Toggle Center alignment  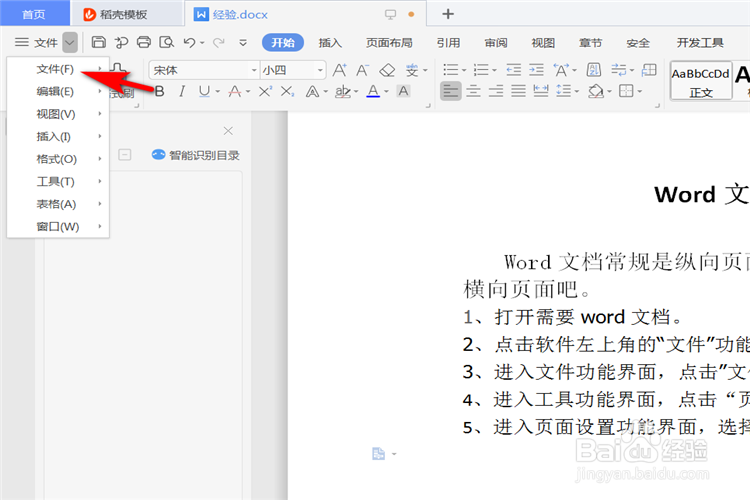[x=473, y=91]
